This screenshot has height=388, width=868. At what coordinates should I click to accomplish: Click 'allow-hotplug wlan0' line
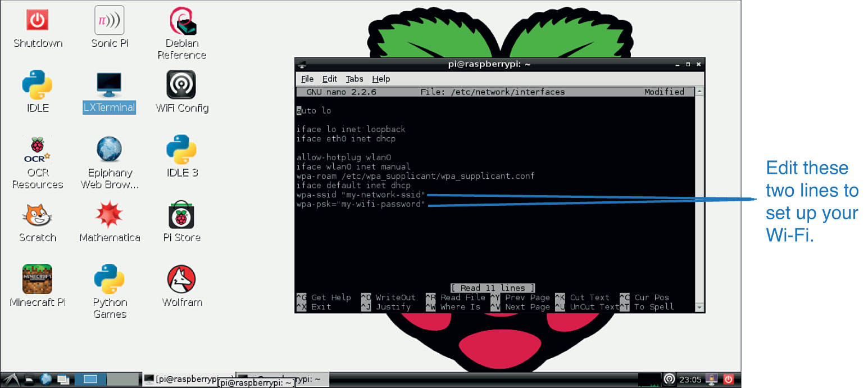(344, 157)
